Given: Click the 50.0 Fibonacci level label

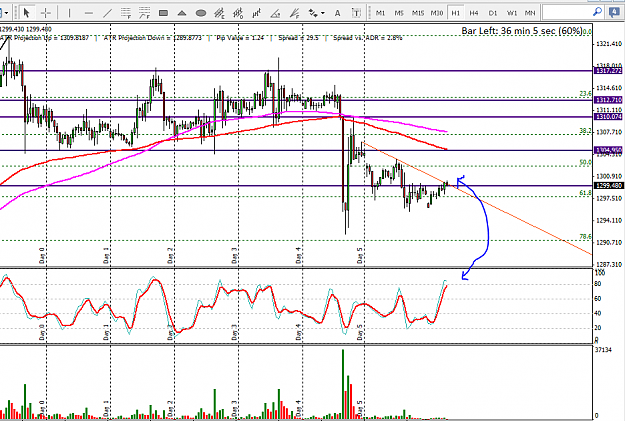Looking at the screenshot, I should click(x=586, y=162).
